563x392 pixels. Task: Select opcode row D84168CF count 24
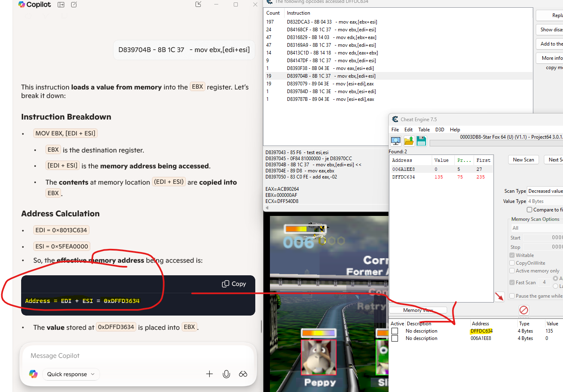pyautogui.click(x=398, y=30)
